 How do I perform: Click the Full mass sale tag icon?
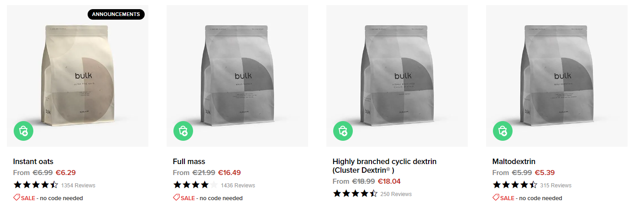[176, 197]
